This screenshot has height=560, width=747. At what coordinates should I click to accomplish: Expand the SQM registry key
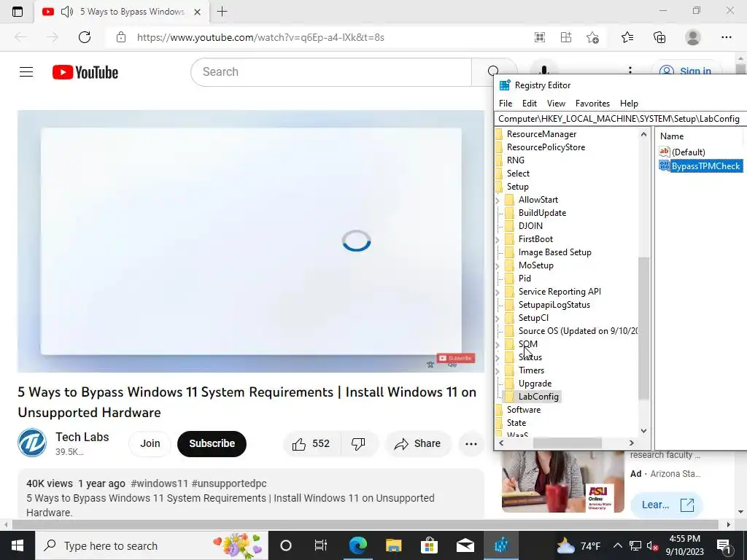(498, 344)
